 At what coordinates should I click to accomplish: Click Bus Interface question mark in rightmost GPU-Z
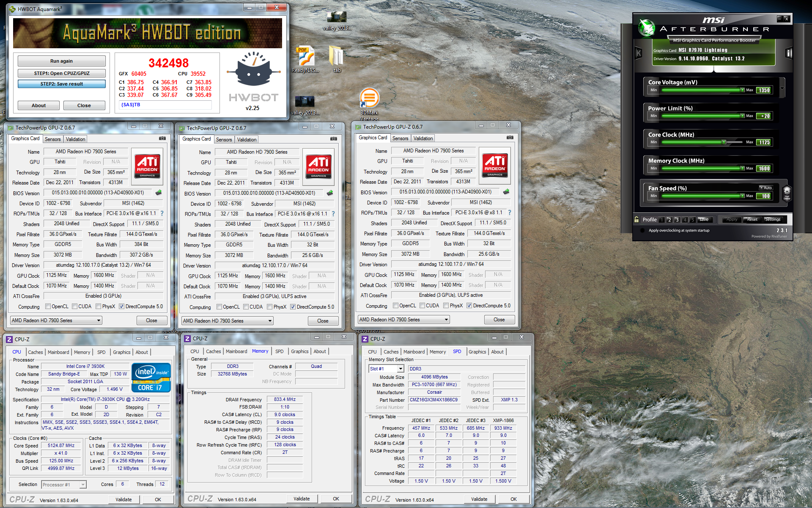(509, 213)
